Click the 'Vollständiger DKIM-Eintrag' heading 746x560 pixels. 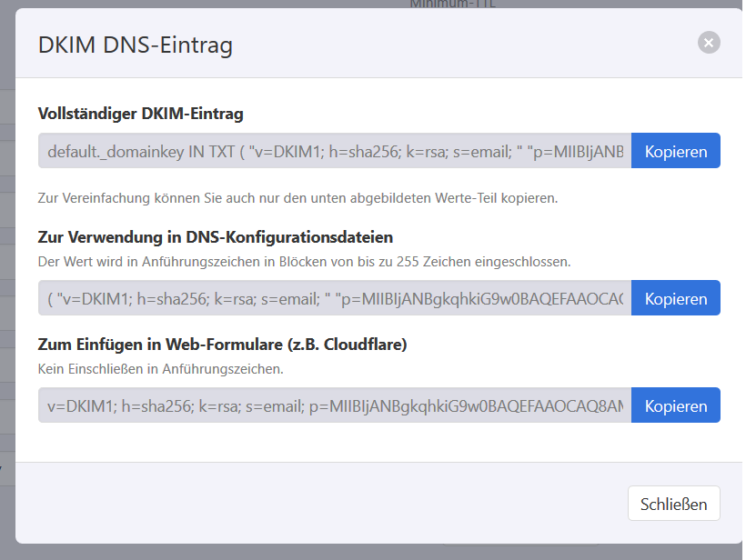[141, 114]
